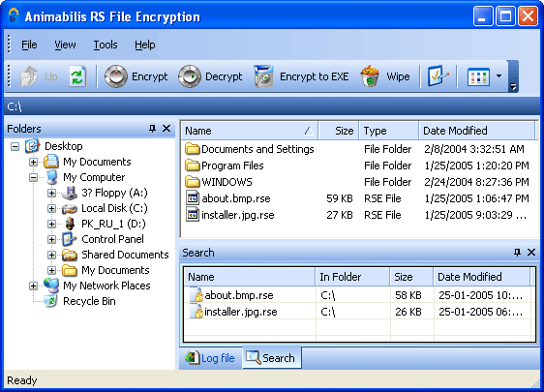Expand the Local Disk (C:) node
This screenshot has width=544, height=392.
pos(51,208)
